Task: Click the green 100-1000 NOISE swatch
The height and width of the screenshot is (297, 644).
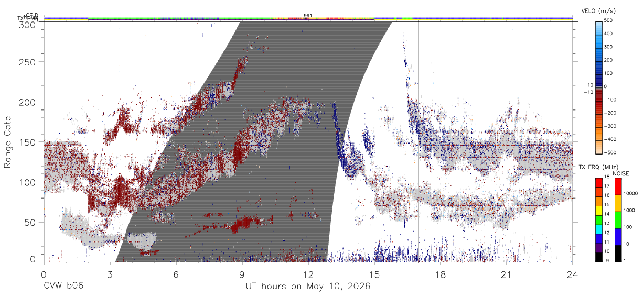Action: coord(618,219)
